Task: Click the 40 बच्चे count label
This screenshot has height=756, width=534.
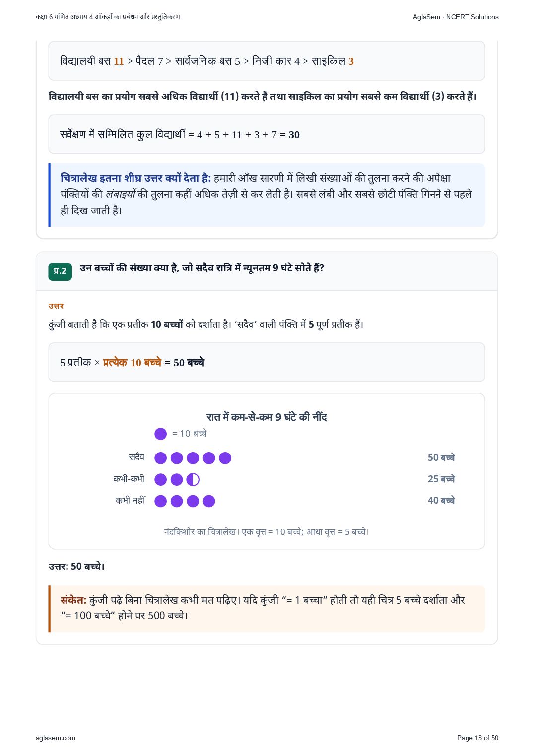Action: tap(441, 500)
